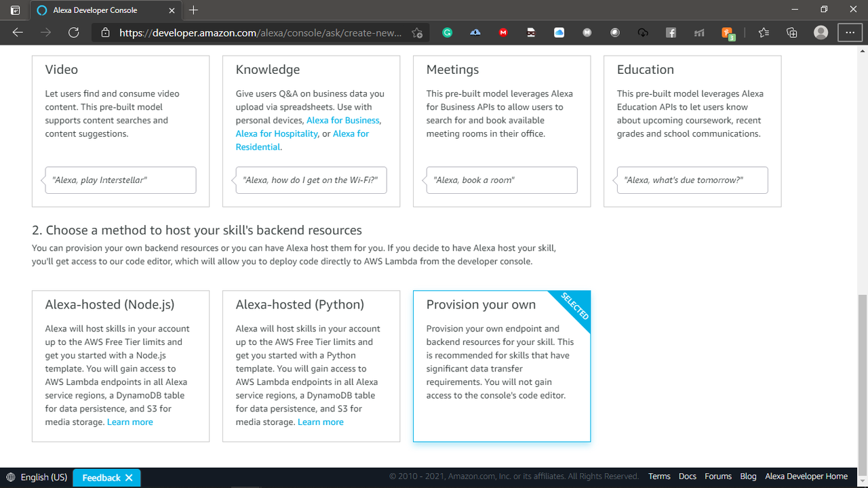Choose the Video pre-built model card
Viewport: 868px width, 488px height.
click(121, 131)
